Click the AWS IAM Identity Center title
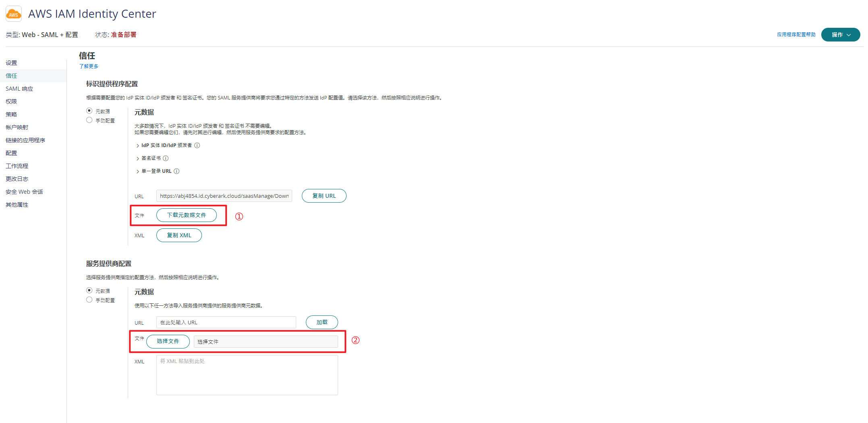Screen dimensions: 868x423 tap(92, 14)
